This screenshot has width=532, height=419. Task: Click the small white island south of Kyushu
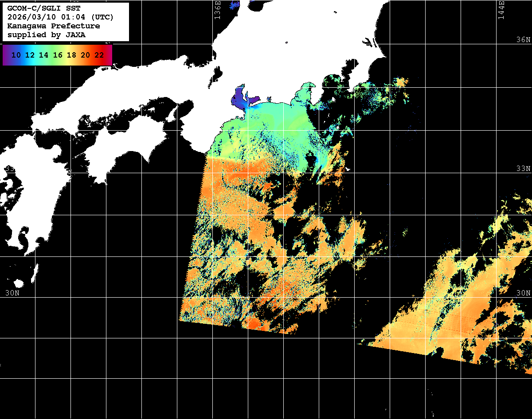pyautogui.click(x=18, y=283)
